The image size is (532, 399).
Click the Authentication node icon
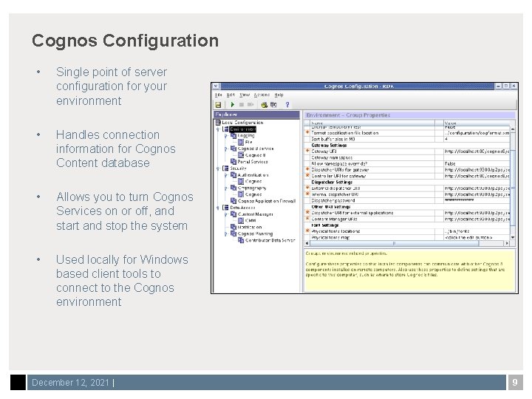coord(233,175)
